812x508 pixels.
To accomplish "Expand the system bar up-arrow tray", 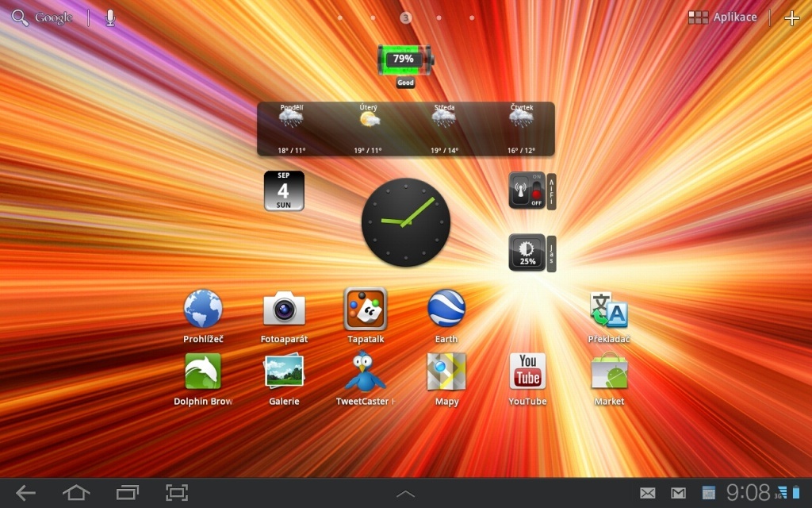I will (x=405, y=494).
